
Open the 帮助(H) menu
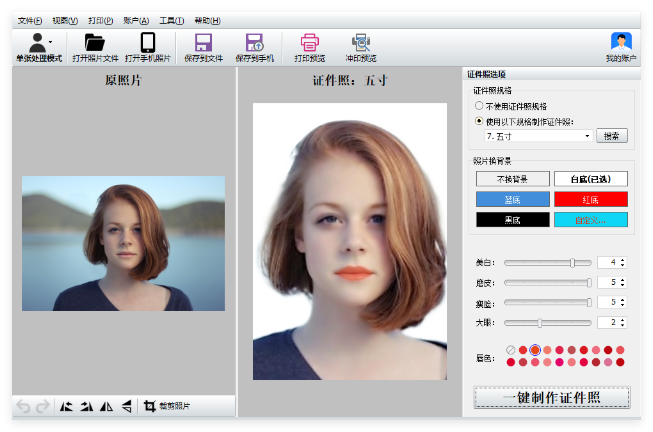[x=207, y=20]
